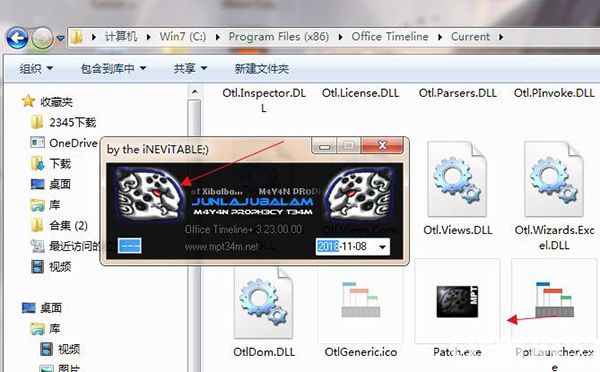Viewport: 600px width, 372px height.
Task: Open 下载 in the favorites list
Action: (x=51, y=163)
